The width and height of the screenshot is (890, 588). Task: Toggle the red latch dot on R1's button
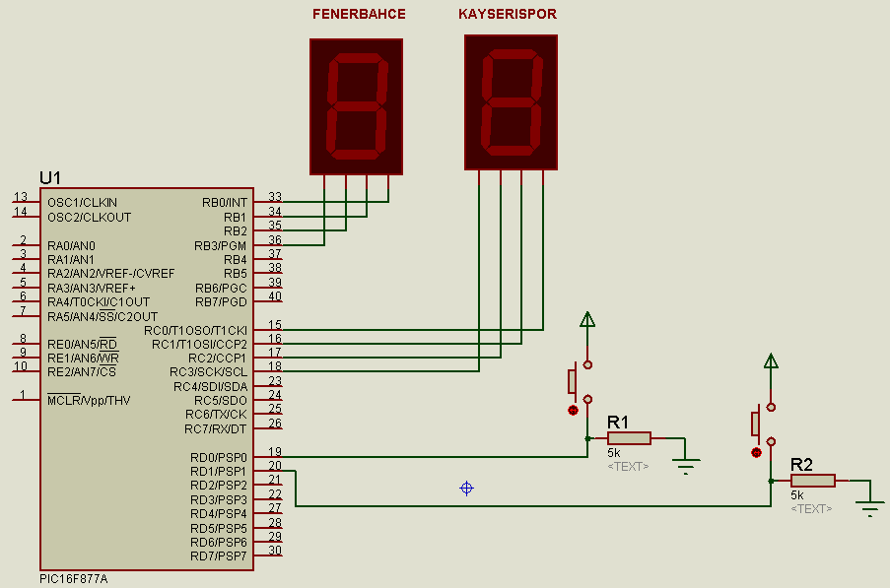pos(573,410)
